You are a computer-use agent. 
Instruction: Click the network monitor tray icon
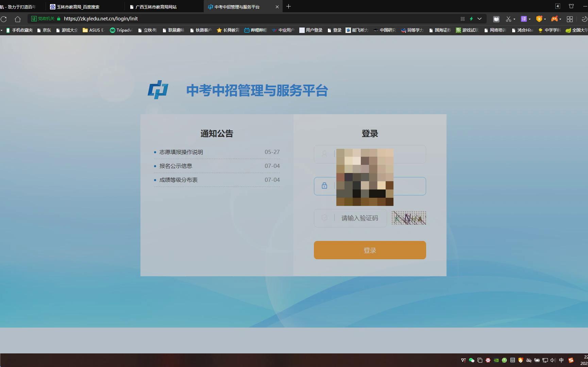click(545, 360)
